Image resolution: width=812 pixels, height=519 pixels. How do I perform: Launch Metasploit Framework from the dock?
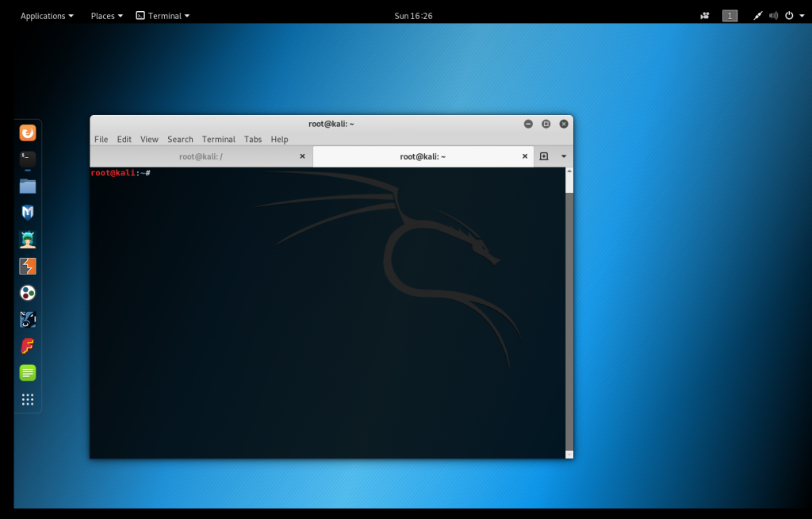28,213
